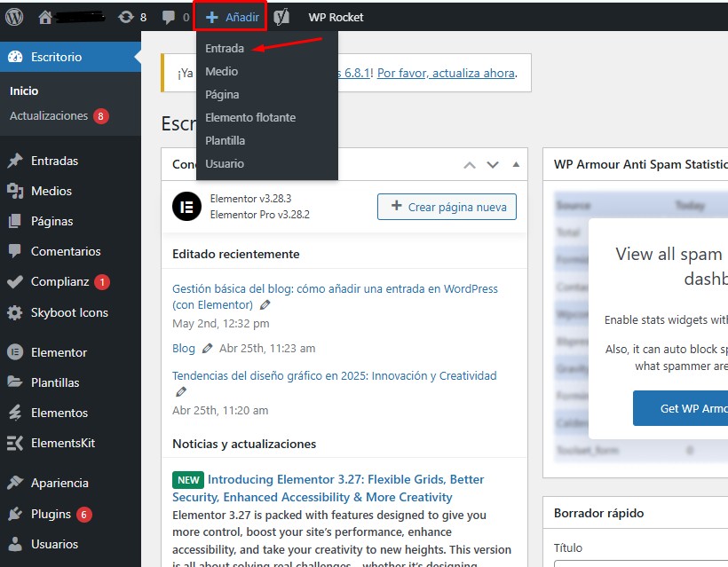This screenshot has width=728, height=567.
Task: Open the 'Gestión básica del blog' post link
Action: point(335,297)
